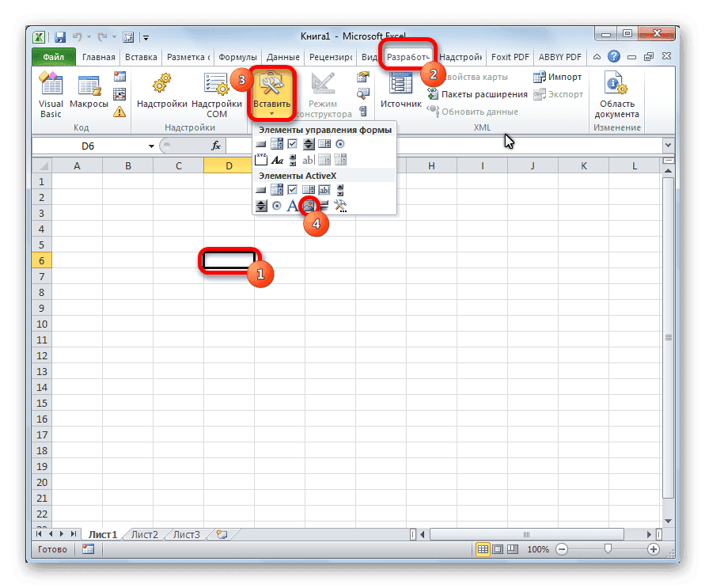
Task: Select the ActiveX checkbox control
Action: point(292,188)
